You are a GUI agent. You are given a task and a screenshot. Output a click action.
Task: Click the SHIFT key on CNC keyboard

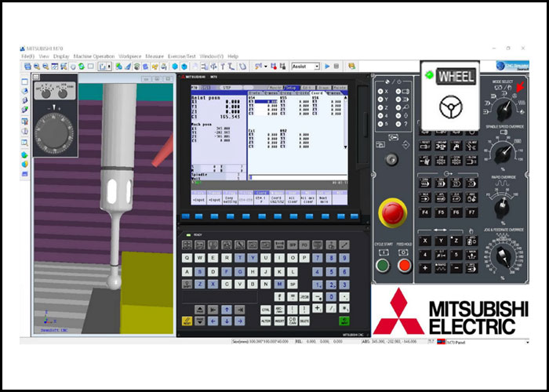tap(187, 284)
